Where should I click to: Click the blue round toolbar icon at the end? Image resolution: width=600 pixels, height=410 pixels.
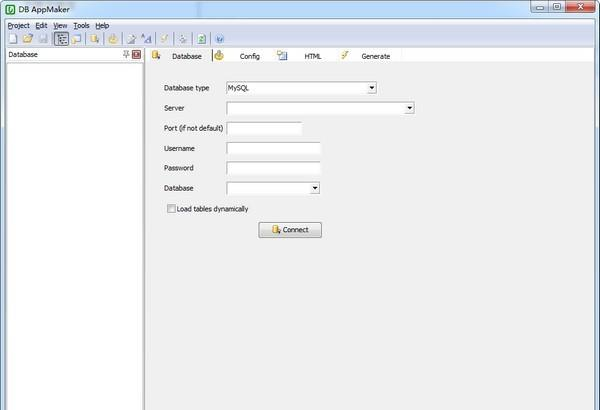(220, 39)
